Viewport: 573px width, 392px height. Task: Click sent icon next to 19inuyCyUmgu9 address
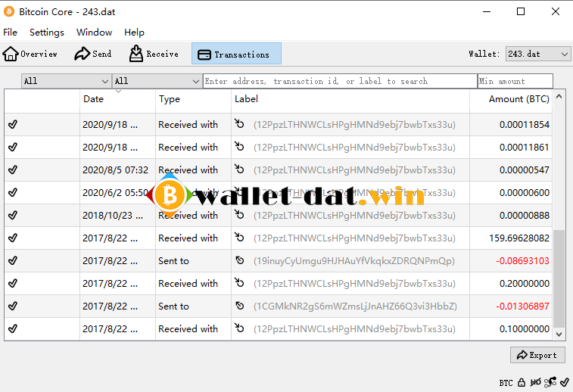(240, 260)
